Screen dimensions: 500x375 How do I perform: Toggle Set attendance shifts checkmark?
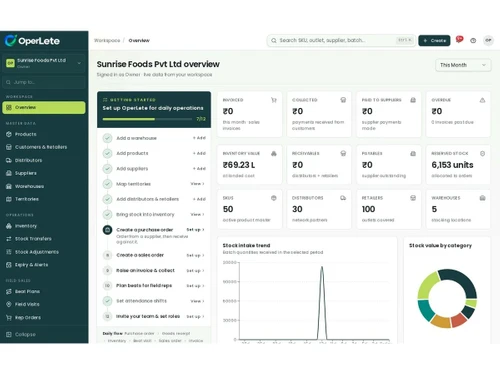(x=107, y=301)
